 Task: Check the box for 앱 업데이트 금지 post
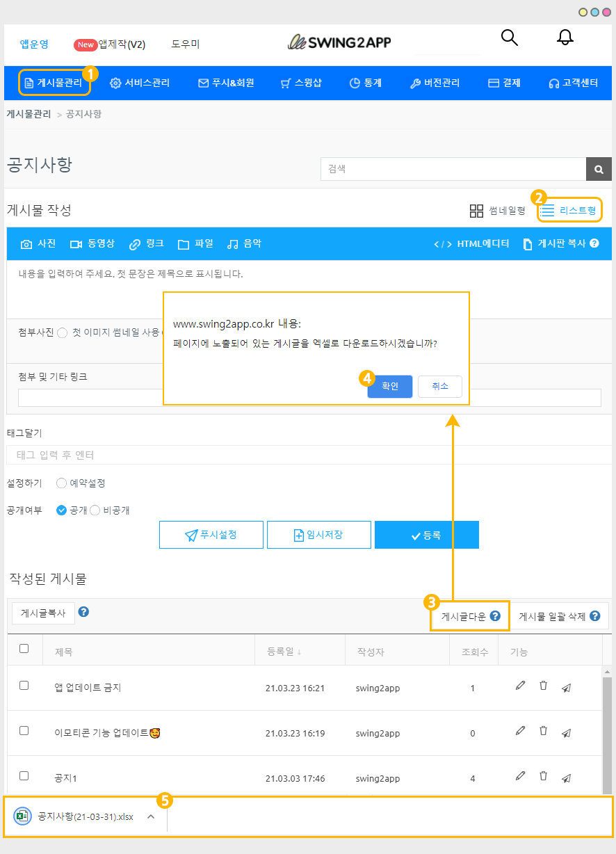click(24, 686)
